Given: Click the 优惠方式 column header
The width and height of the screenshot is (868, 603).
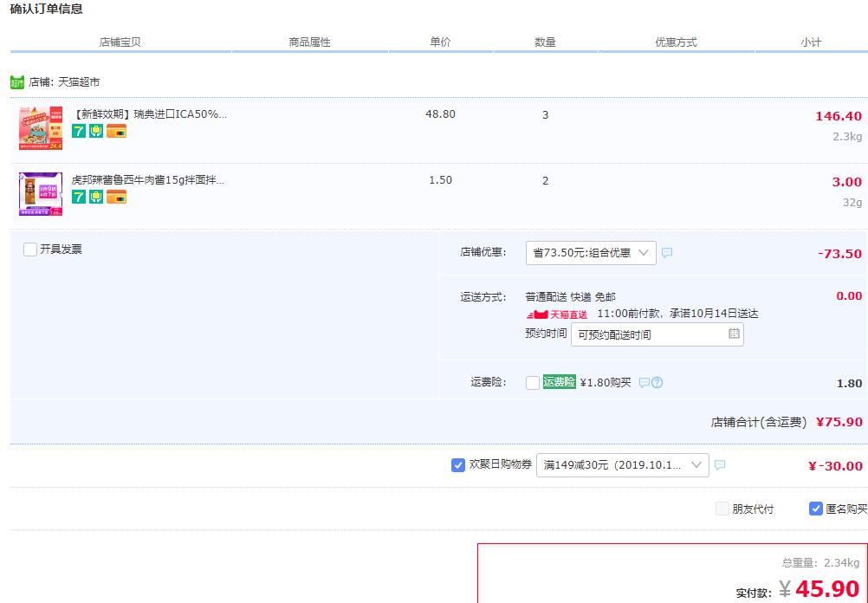Looking at the screenshot, I should [x=676, y=42].
